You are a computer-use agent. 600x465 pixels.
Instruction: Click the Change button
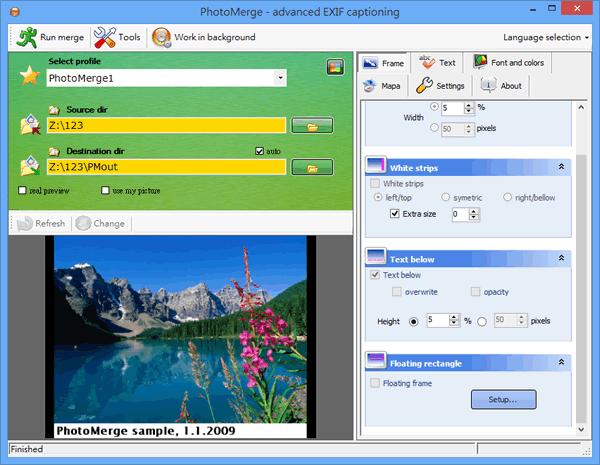[101, 223]
